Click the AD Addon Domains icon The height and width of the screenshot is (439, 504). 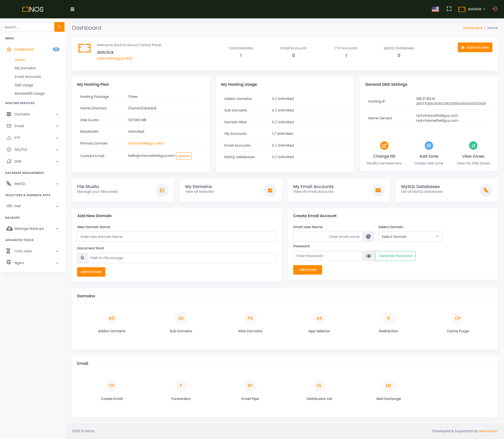pos(112,318)
